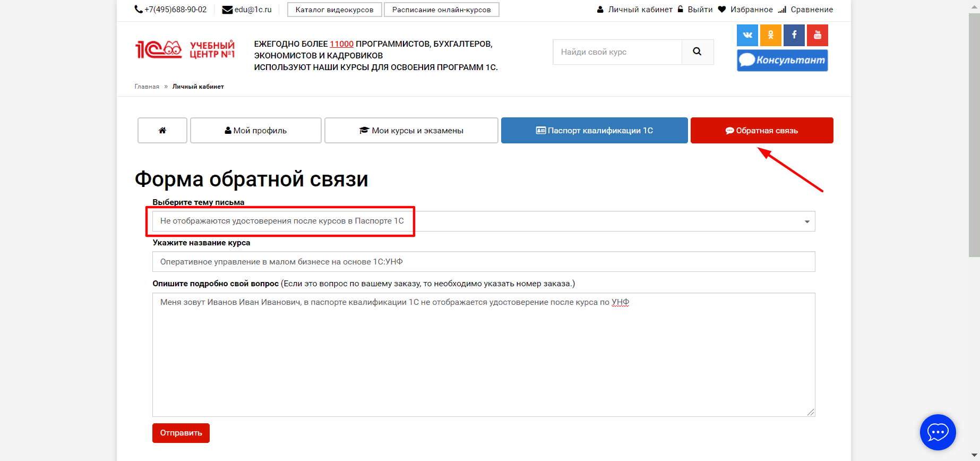Click the home icon tab
Viewport: 980px width, 461px height.
tap(162, 131)
